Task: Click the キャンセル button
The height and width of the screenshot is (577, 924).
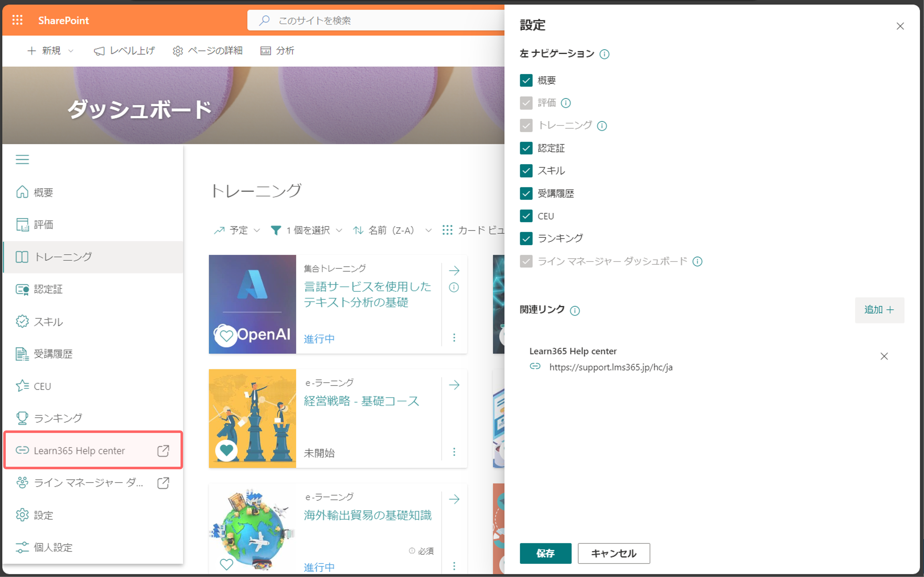Action: [x=613, y=553]
